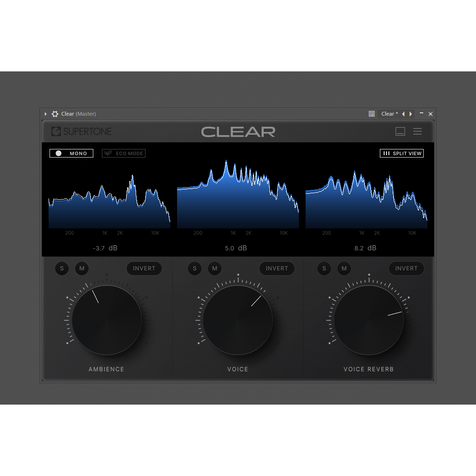Click the Voice spectrum display

238,194
